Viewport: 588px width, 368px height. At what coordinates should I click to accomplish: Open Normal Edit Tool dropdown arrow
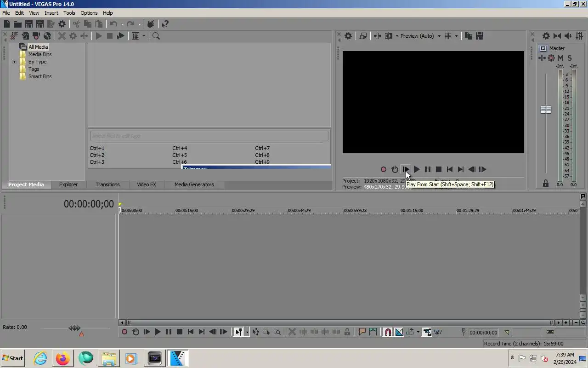click(247, 332)
